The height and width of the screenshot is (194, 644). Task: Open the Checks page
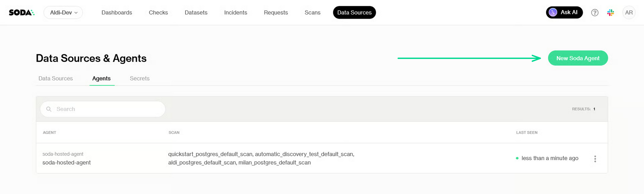[158, 13]
